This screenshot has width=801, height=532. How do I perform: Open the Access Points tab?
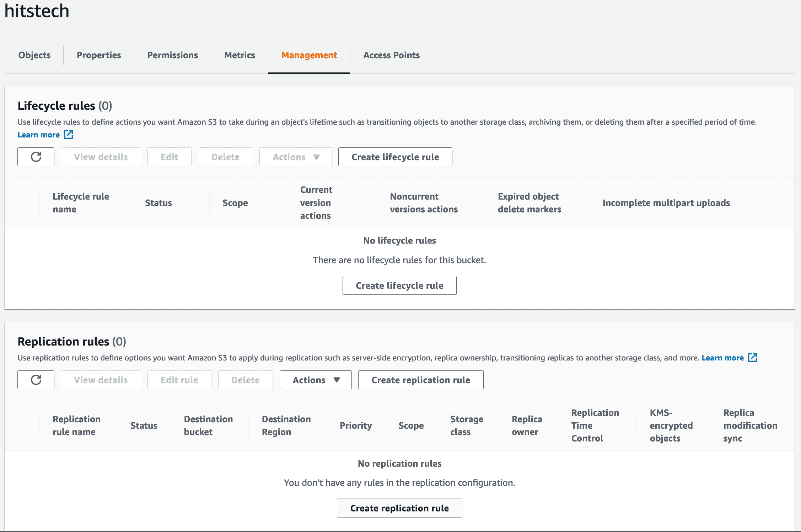(391, 55)
